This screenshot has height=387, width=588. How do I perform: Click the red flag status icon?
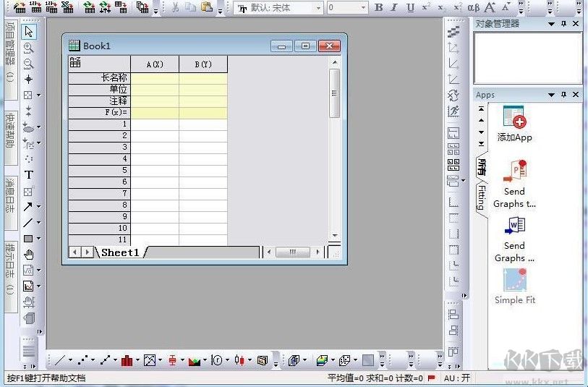(431, 378)
